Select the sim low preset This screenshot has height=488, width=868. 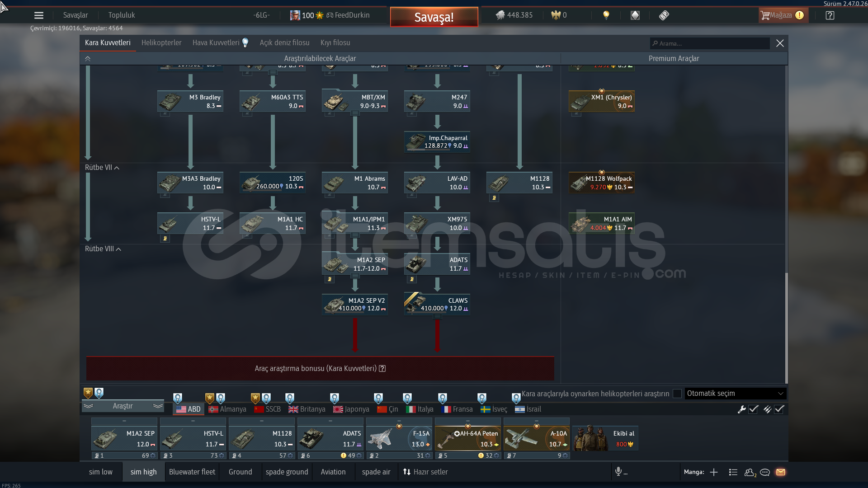tap(101, 472)
